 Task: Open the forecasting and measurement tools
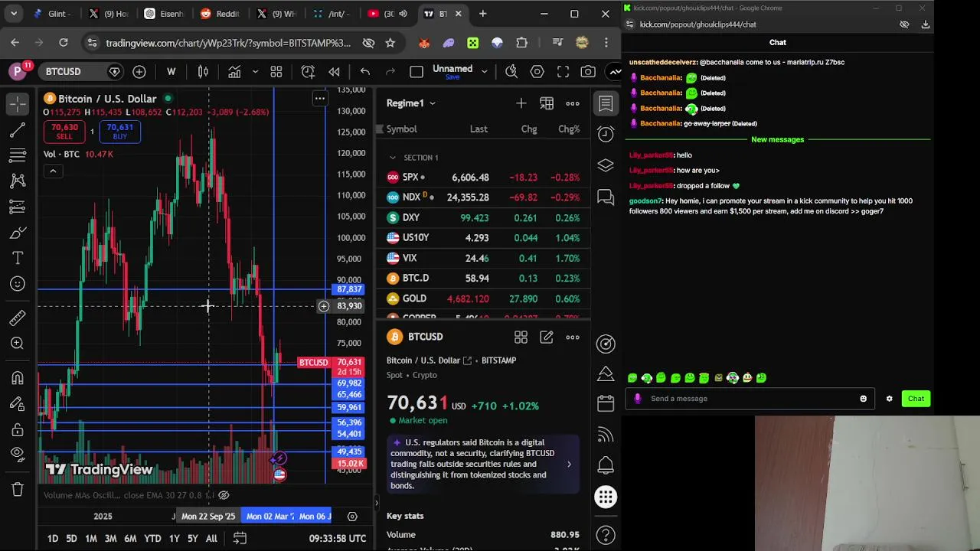(x=18, y=207)
